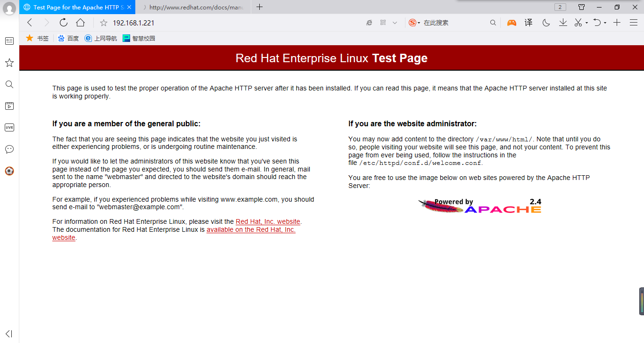
Task: Click the plus add-extension icon in the toolbar
Action: tap(617, 23)
